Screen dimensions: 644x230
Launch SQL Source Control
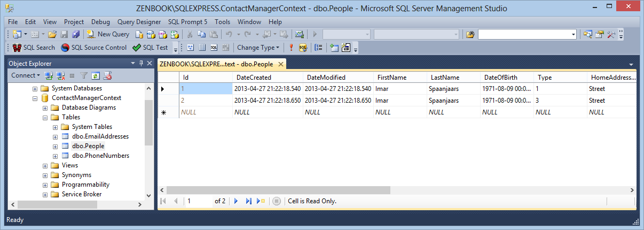pos(93,48)
